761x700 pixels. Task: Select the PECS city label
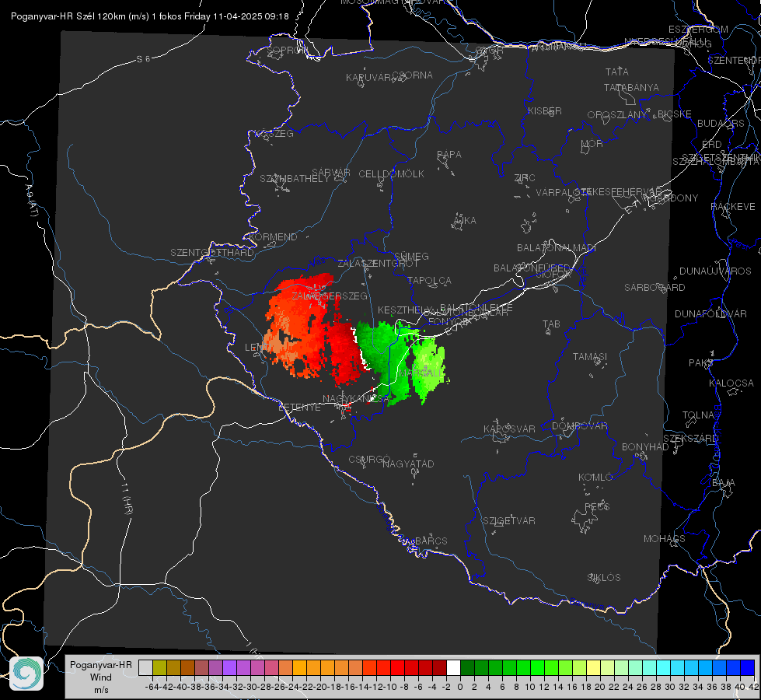coord(596,506)
